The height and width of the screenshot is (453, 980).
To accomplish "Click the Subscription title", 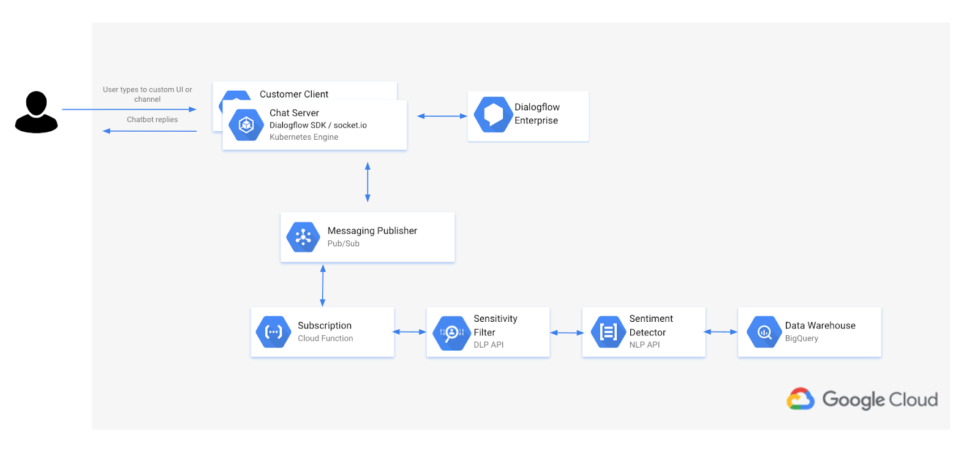I will (x=325, y=325).
